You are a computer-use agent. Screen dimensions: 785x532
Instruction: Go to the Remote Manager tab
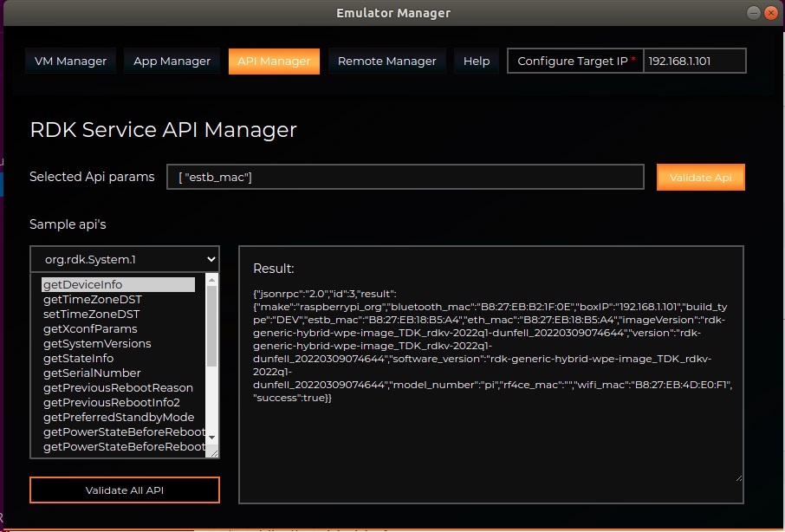386,62
